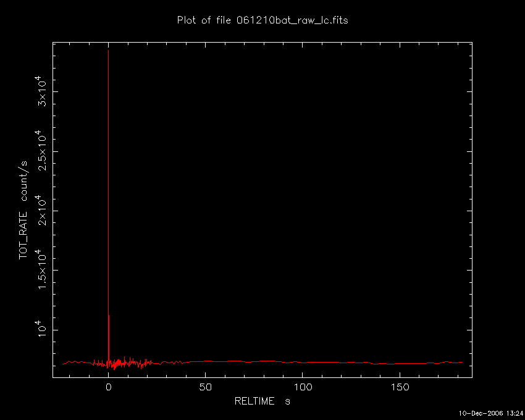Click y-axis tick label '2×10⁴'
This screenshot has height=420, width=525.
[42, 211]
